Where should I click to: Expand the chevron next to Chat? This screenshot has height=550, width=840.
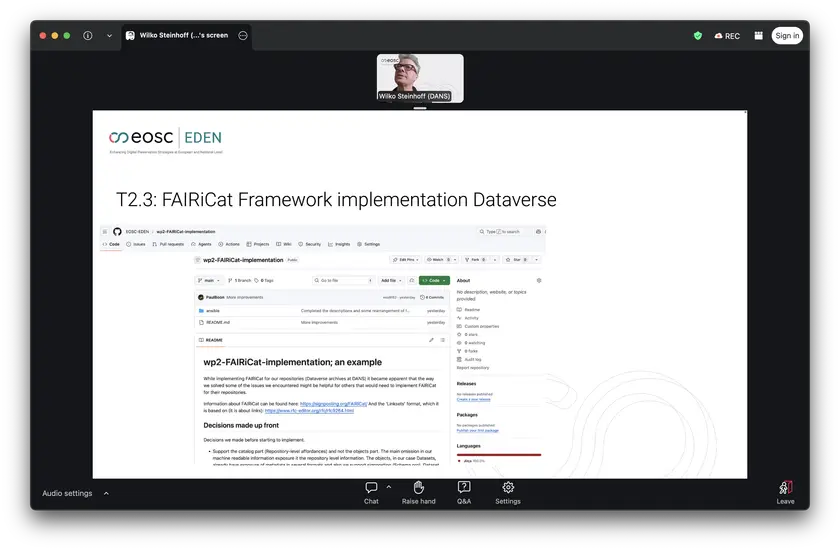[x=389, y=487]
